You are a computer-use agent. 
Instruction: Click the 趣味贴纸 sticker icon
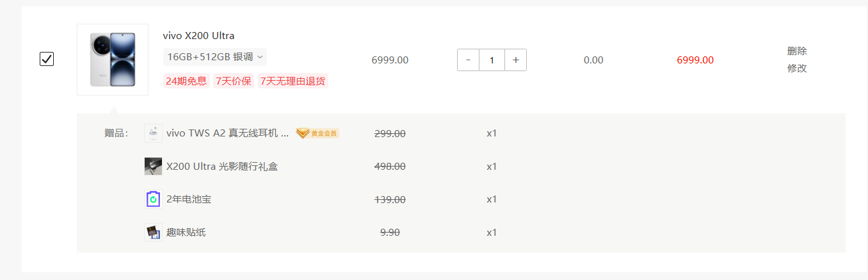tap(153, 232)
